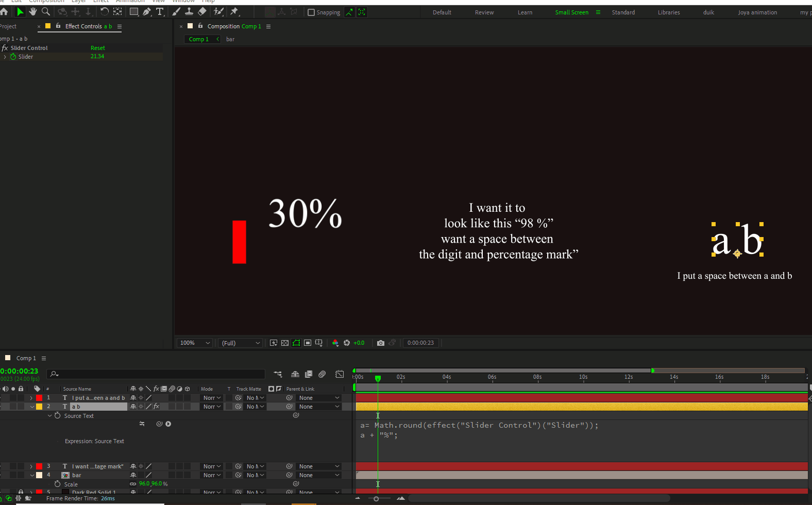The width and height of the screenshot is (812, 505).
Task: Click the timeline zoom slider handle
Action: (x=376, y=498)
